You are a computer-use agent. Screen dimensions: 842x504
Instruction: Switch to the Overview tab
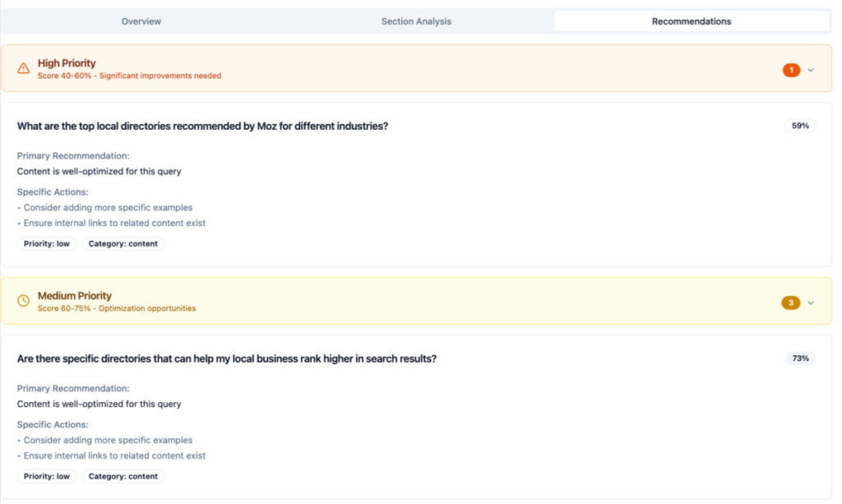click(x=141, y=21)
